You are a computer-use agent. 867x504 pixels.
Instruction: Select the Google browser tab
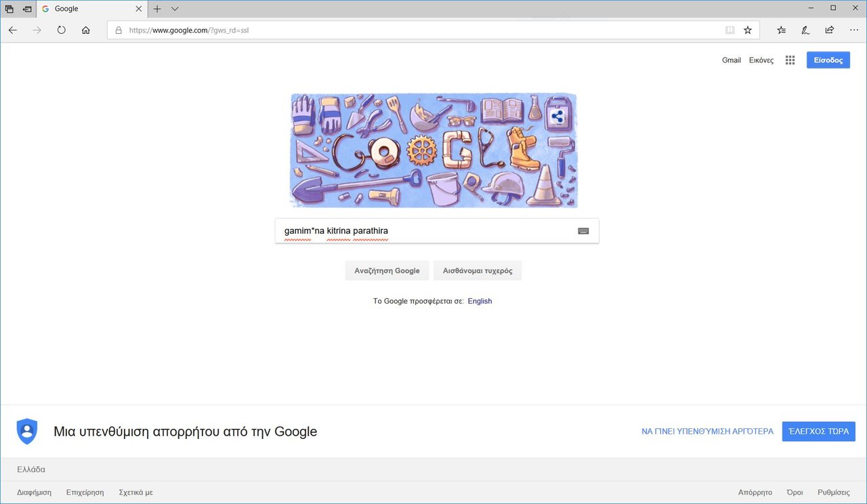pyautogui.click(x=91, y=9)
